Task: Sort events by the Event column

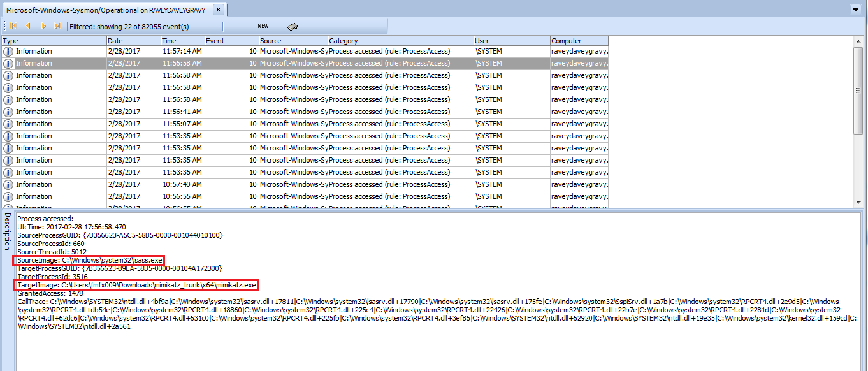Action: (x=231, y=41)
